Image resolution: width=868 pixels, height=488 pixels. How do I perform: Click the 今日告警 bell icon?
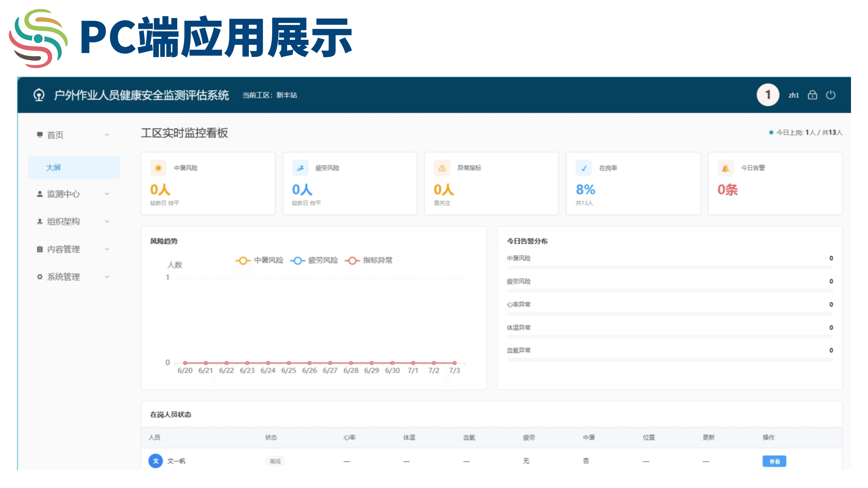726,168
